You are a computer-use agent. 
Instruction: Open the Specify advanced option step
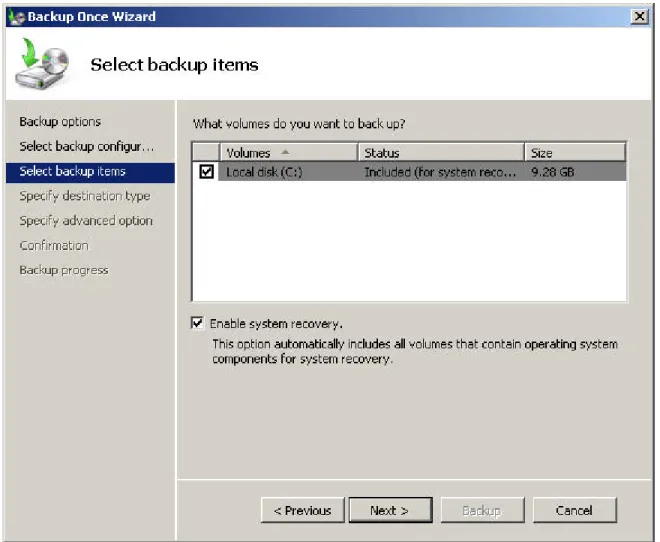click(86, 221)
